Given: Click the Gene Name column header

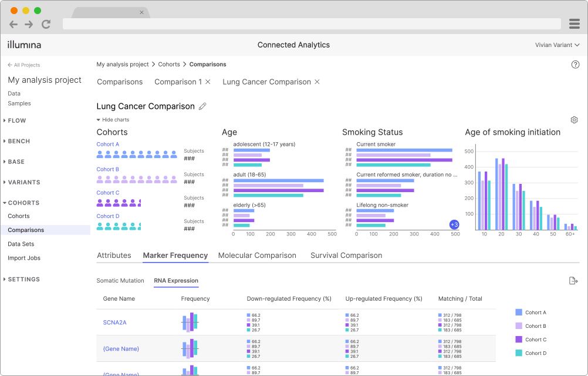Looking at the screenshot, I should 119,298.
